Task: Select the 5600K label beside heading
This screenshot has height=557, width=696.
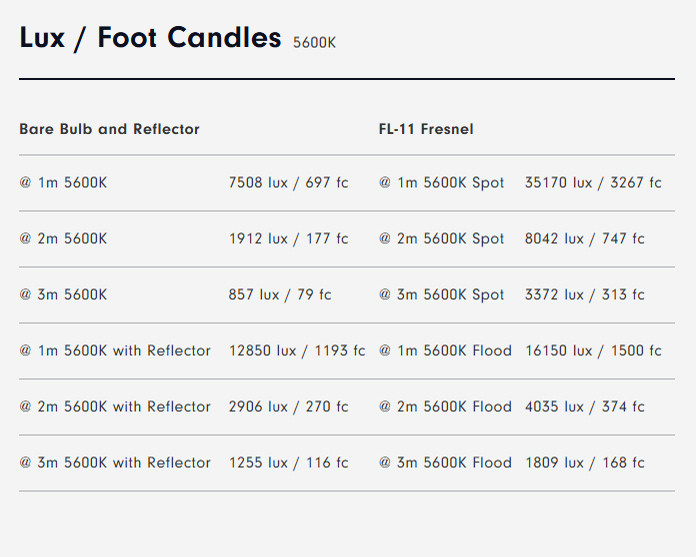Action: 314,43
